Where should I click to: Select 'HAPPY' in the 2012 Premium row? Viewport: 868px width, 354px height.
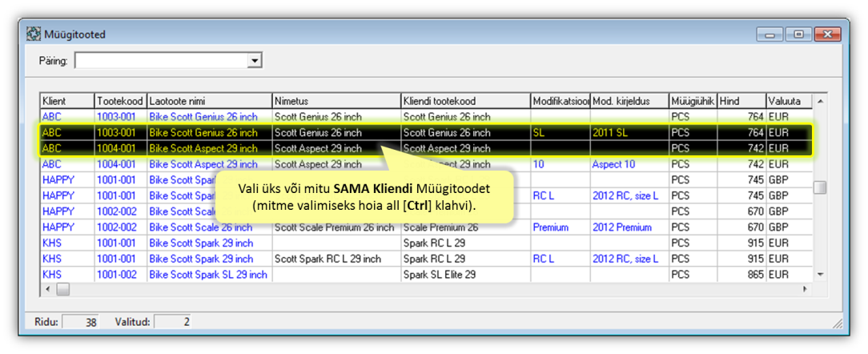coord(67,227)
